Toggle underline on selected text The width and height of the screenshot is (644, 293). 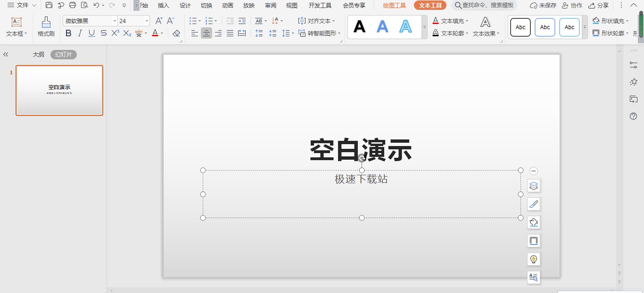(91, 33)
